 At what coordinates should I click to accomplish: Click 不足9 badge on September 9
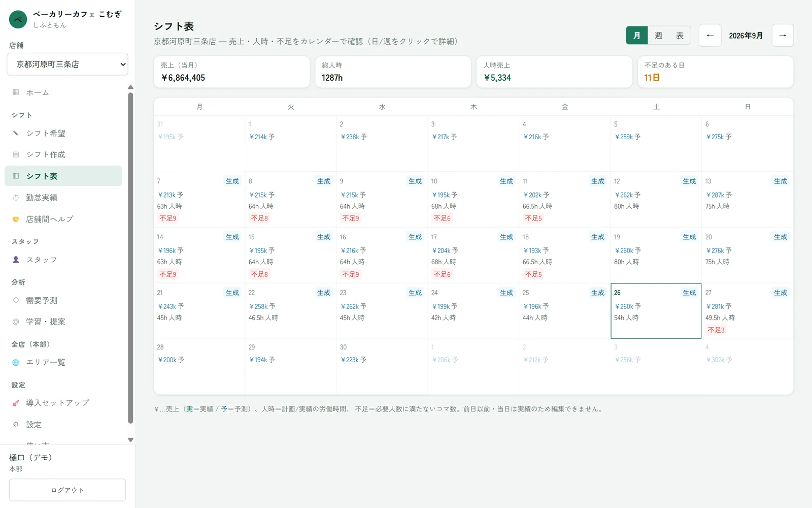point(351,218)
